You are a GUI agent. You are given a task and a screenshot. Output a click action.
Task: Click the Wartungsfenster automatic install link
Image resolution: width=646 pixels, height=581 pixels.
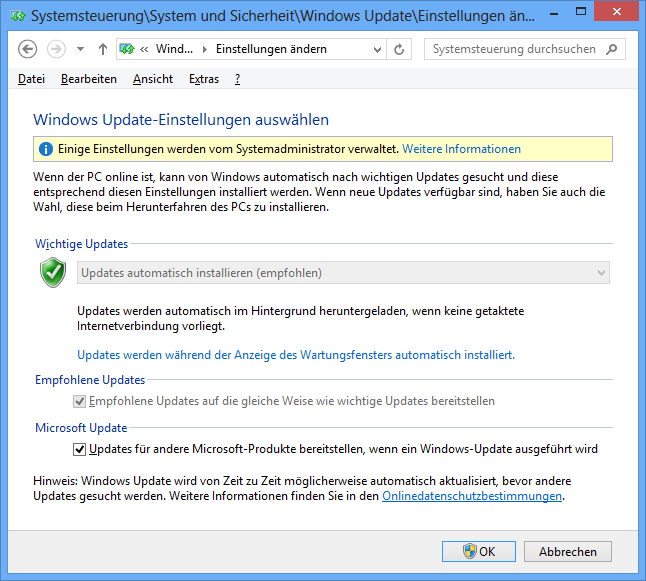(x=296, y=355)
